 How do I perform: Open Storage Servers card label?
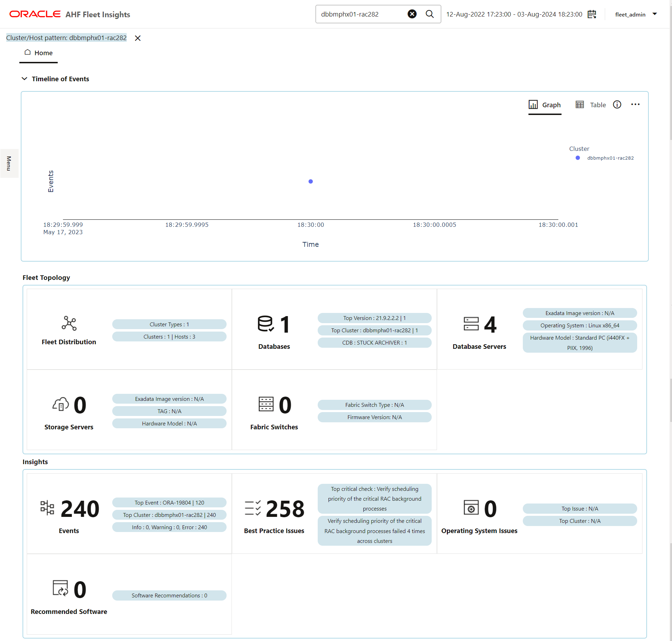pos(69,427)
